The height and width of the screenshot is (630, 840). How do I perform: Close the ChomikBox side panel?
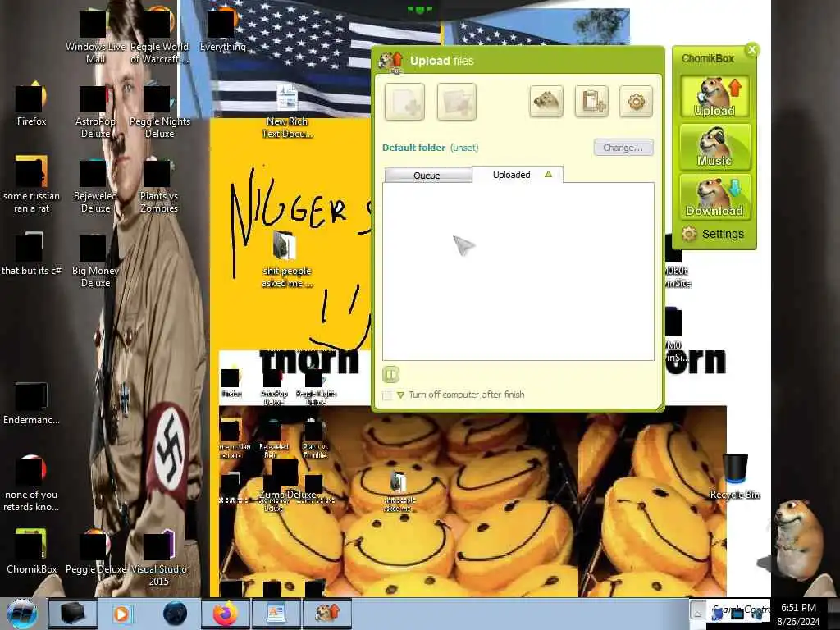click(751, 50)
